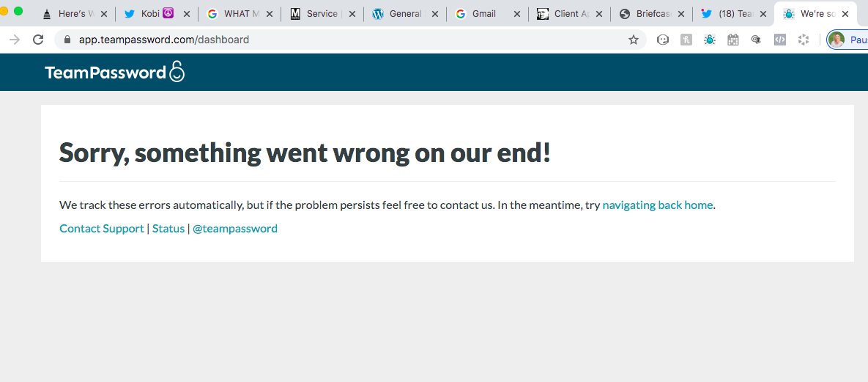This screenshot has height=382, width=868.
Task: Open the headset smiley face extension
Action: [663, 40]
